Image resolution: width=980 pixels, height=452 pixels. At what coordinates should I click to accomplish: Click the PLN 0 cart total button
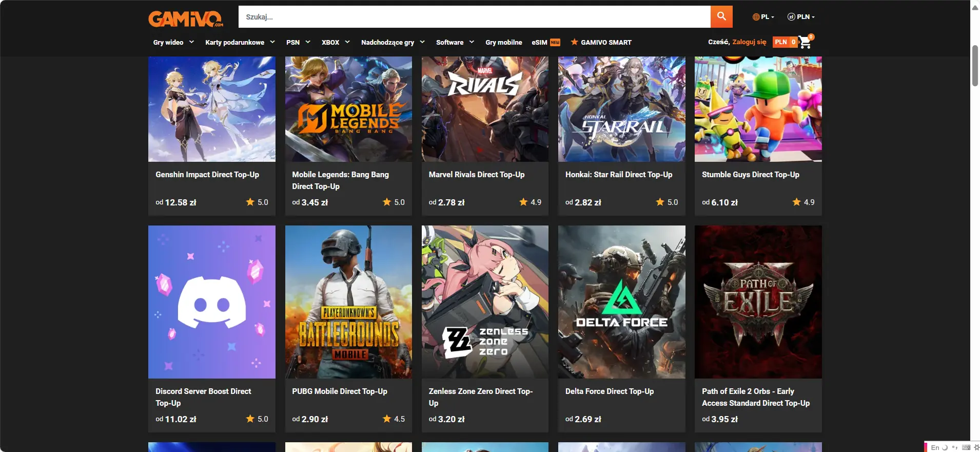pyautogui.click(x=785, y=42)
